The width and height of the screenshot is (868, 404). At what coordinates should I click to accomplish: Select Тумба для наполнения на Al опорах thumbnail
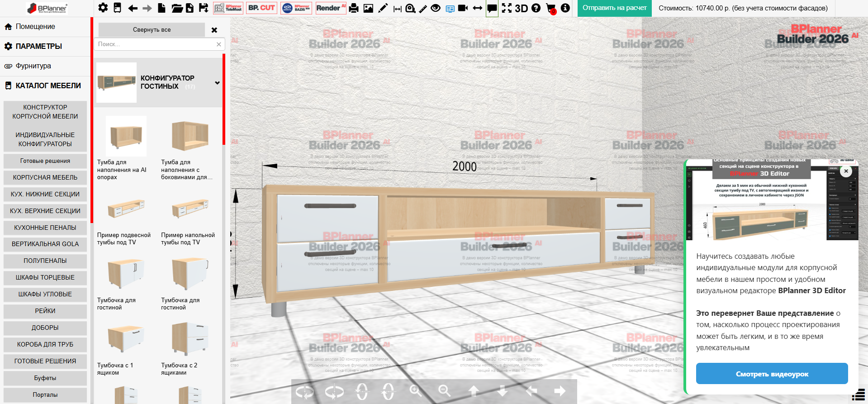tap(126, 136)
